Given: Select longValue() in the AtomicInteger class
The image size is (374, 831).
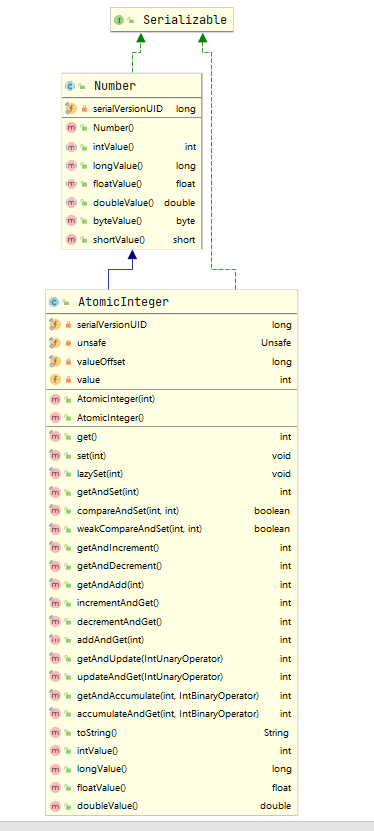Looking at the screenshot, I should [x=172, y=768].
